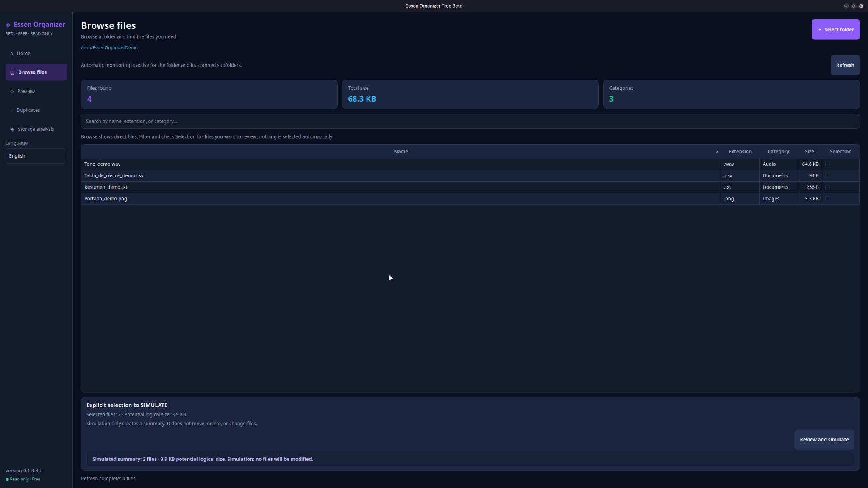868x488 pixels.
Task: Focus the search by name field
Action: (470, 122)
